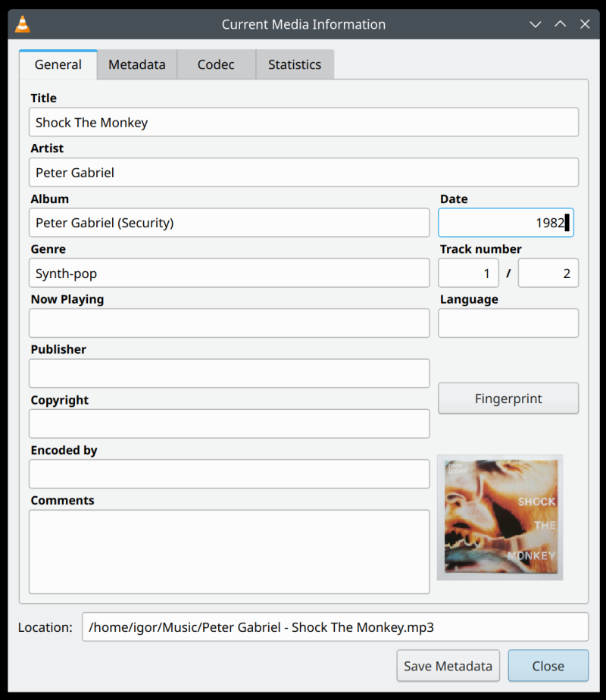Click the total tracks field showing 2
This screenshot has height=700, width=606.
548,273
